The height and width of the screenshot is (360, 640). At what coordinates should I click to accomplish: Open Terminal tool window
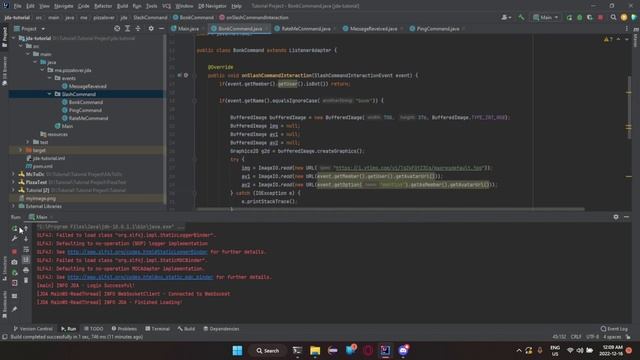click(158, 329)
